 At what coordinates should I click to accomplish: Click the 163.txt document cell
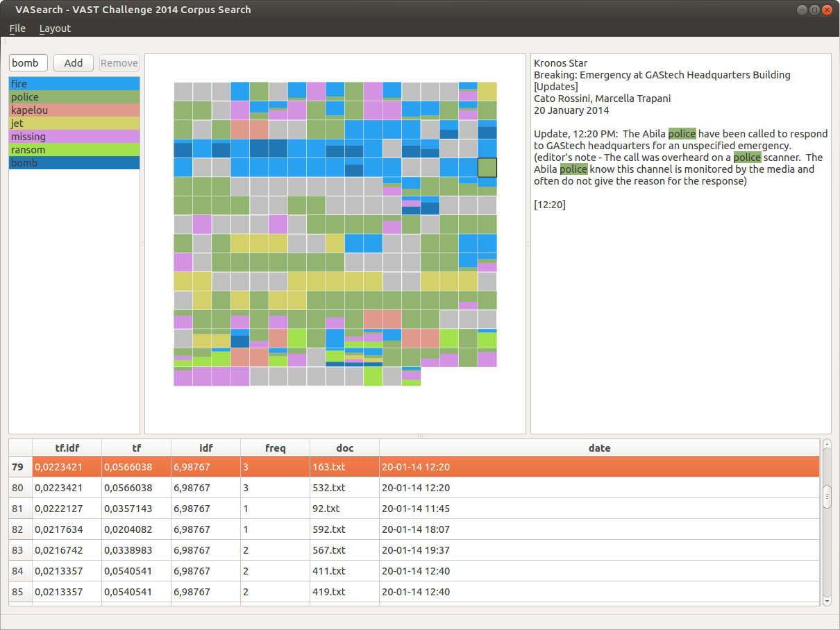click(x=345, y=467)
